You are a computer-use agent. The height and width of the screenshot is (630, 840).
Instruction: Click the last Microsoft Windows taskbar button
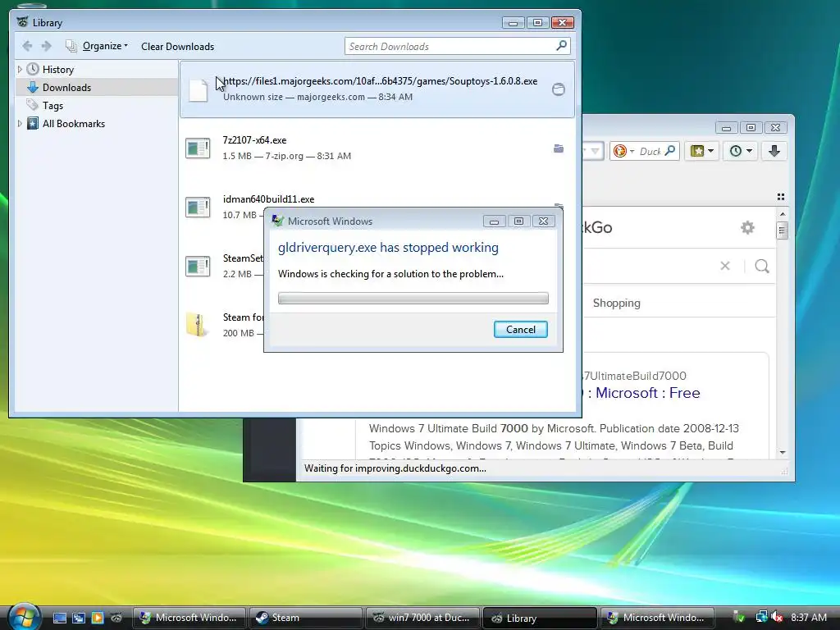(x=656, y=618)
